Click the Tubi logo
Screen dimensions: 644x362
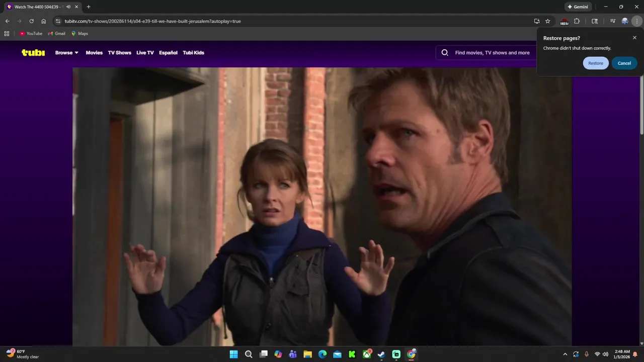[33, 52]
